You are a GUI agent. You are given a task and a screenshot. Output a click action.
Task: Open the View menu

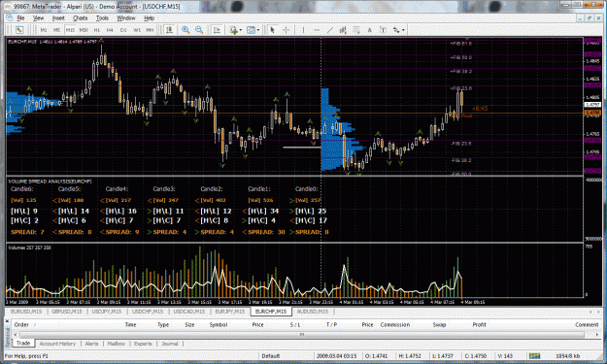38,17
